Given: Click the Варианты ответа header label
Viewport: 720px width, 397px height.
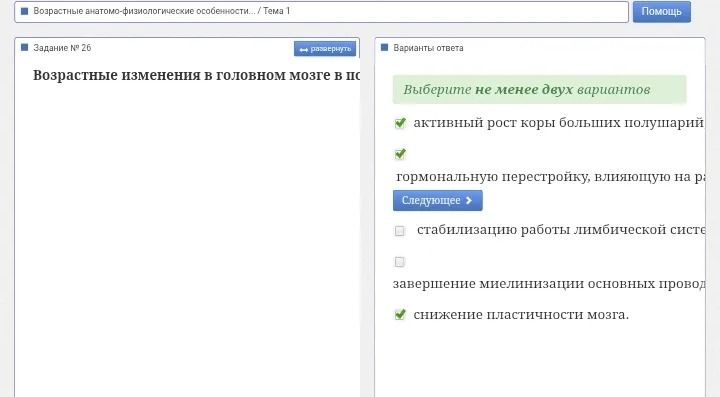Looking at the screenshot, I should click(x=428, y=48).
